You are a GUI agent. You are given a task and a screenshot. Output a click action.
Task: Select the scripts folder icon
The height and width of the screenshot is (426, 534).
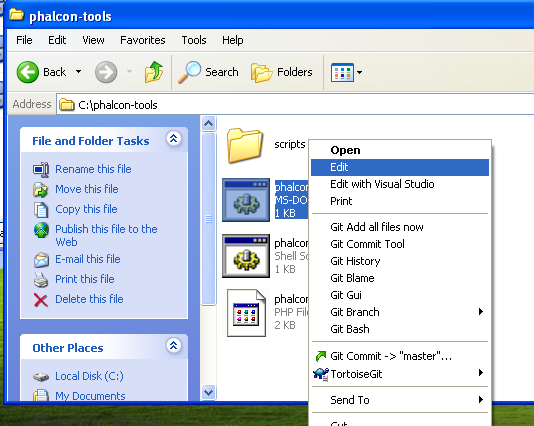click(x=245, y=145)
